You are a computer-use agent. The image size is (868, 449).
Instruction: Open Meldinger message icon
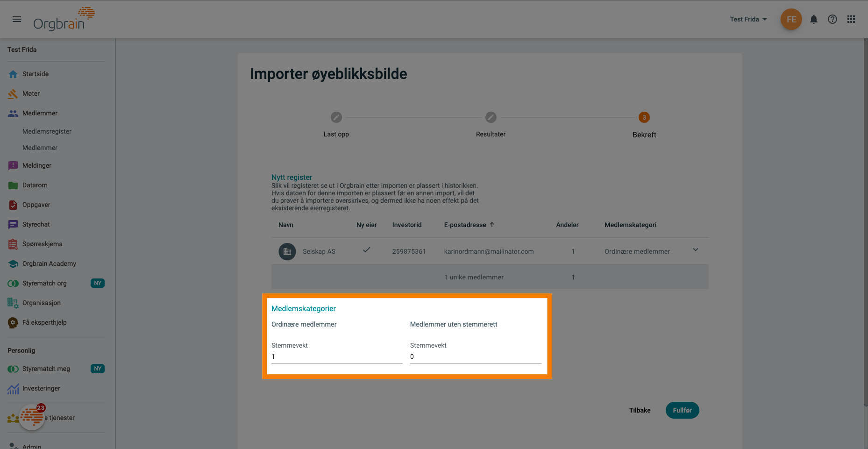13,165
